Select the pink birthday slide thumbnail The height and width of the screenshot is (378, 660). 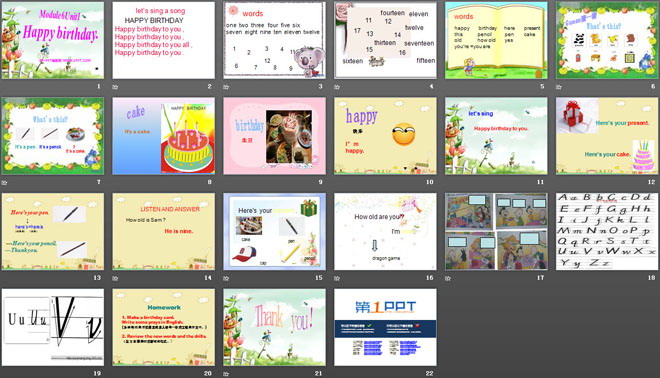point(274,136)
